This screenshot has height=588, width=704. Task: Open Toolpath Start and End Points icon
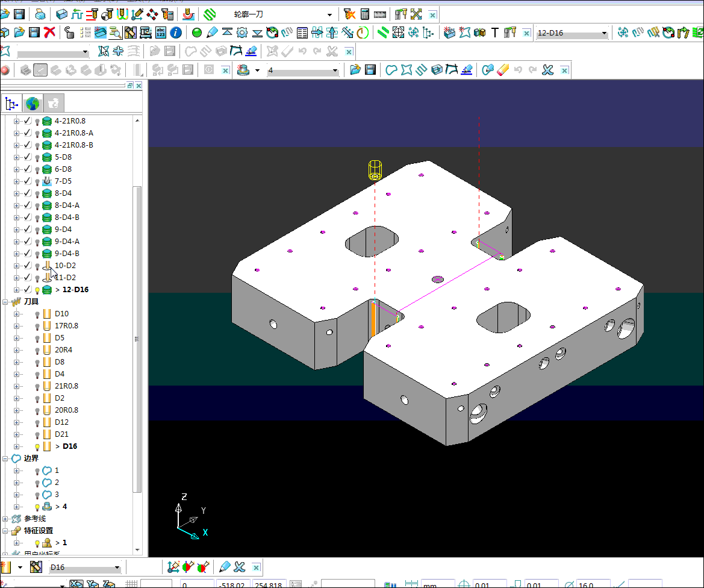click(107, 14)
